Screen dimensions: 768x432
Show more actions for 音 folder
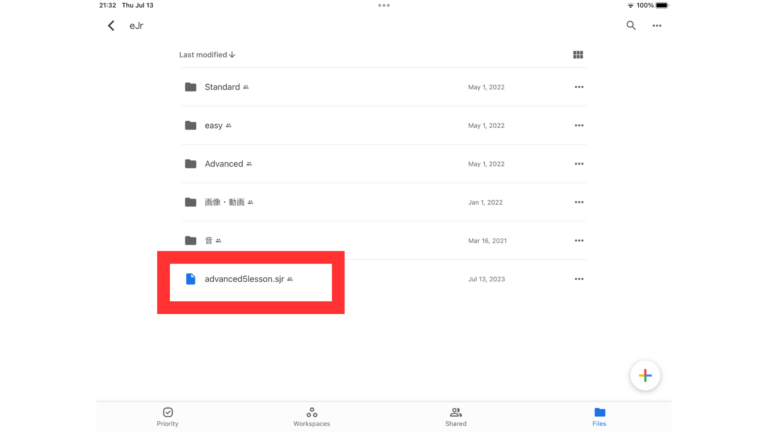tap(578, 240)
